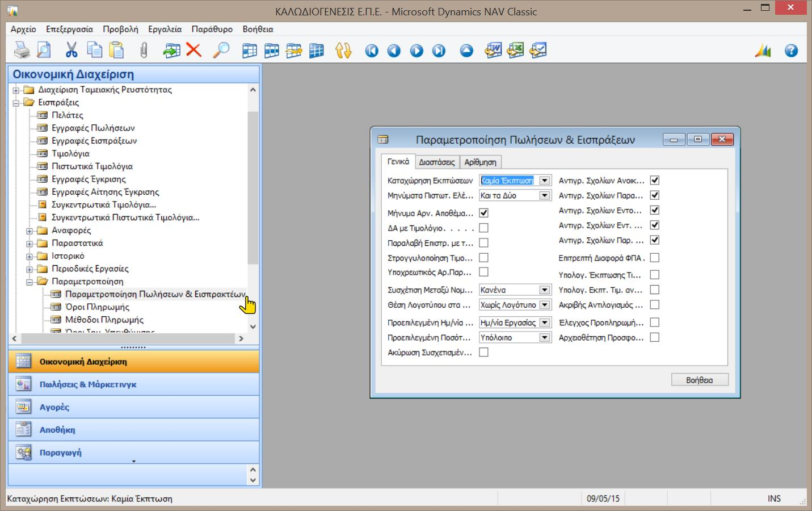The image size is (812, 511).
Task: Toggle Μήνυμα Αρν. Αποθέμα checkbox
Action: (483, 213)
